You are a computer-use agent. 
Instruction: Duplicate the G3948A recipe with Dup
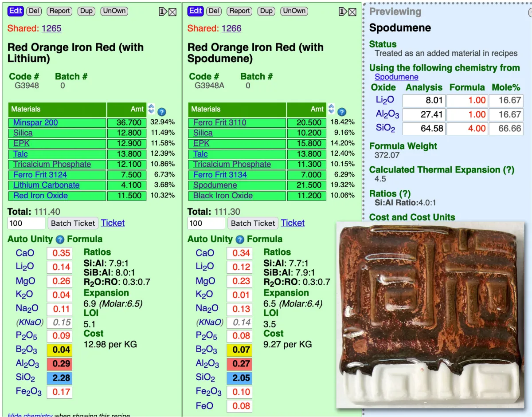(266, 11)
